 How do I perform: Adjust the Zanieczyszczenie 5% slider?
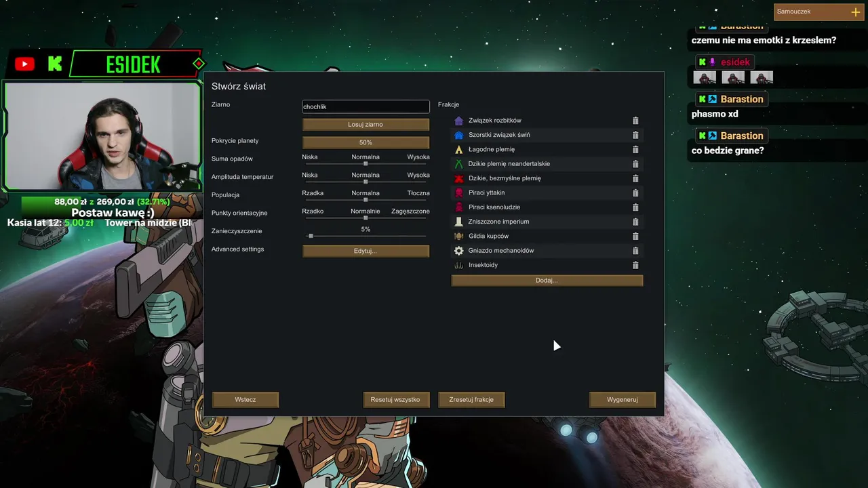pyautogui.click(x=366, y=235)
